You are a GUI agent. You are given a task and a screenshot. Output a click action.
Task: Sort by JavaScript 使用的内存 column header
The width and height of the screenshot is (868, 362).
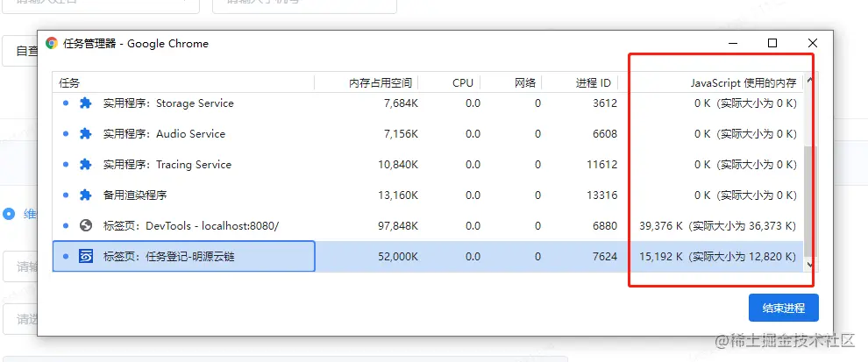711,83
